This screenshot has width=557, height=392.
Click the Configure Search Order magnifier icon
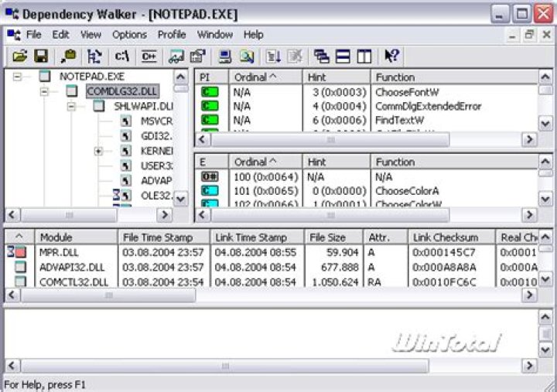247,56
